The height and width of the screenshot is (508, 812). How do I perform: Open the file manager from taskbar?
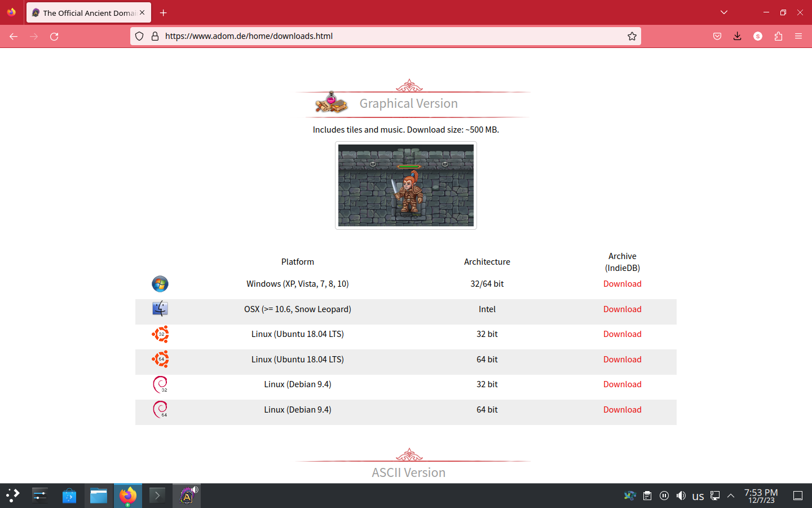pyautogui.click(x=99, y=496)
